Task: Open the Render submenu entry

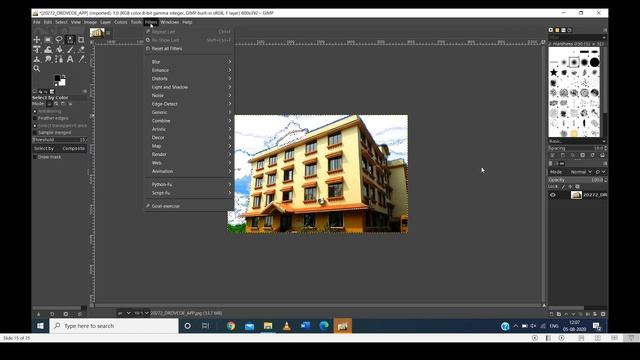Action: pos(190,154)
